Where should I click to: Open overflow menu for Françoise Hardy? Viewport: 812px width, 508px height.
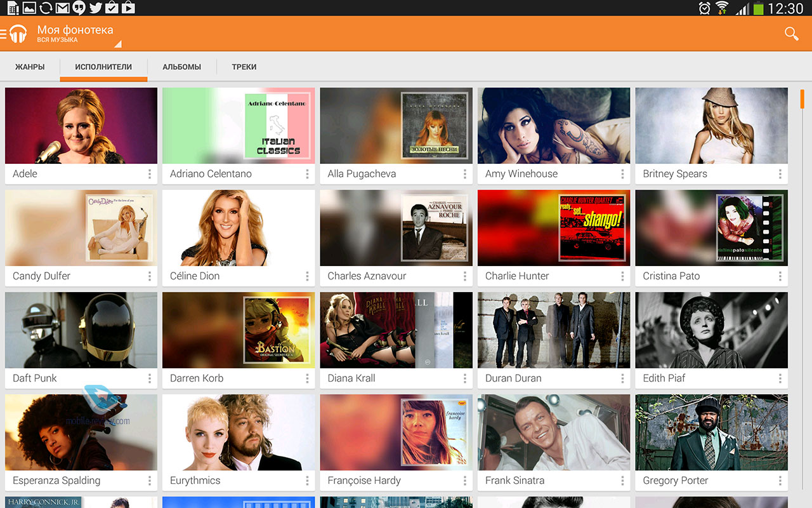(x=465, y=481)
